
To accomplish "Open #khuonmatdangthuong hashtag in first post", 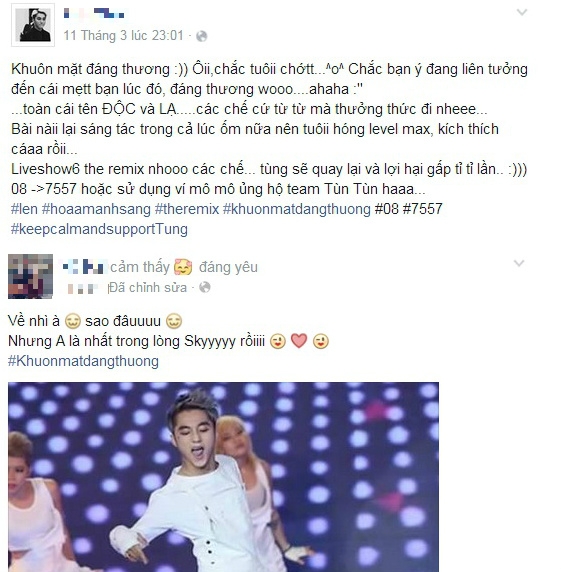I will 297,209.
